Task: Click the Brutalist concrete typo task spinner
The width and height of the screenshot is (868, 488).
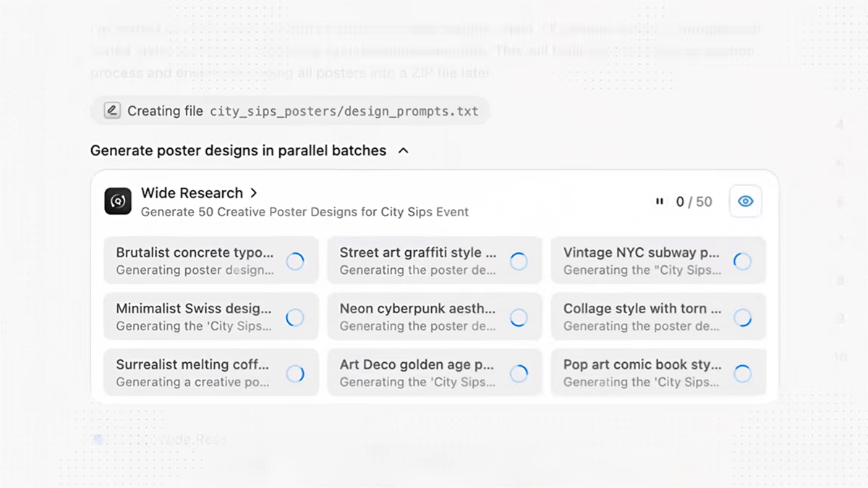Action: [x=295, y=262]
